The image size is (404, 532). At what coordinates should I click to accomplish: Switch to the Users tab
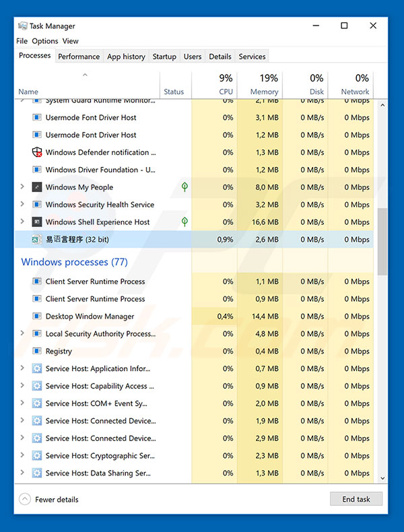pyautogui.click(x=193, y=57)
